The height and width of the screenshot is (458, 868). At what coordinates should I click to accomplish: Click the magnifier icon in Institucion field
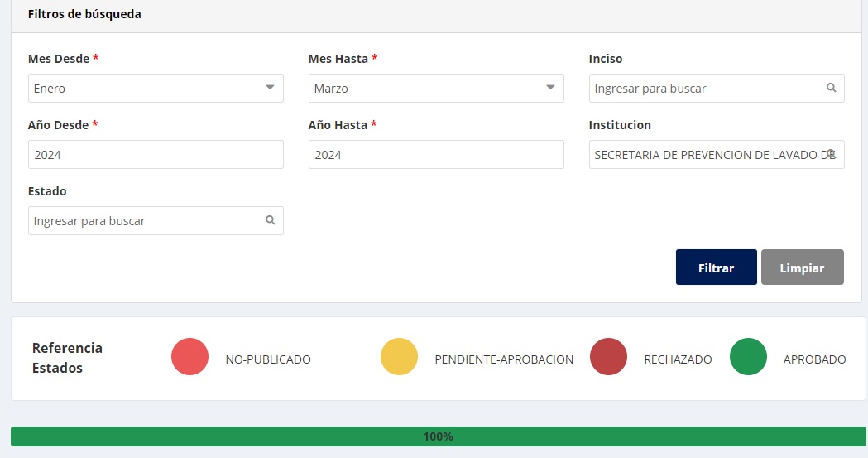click(x=831, y=153)
